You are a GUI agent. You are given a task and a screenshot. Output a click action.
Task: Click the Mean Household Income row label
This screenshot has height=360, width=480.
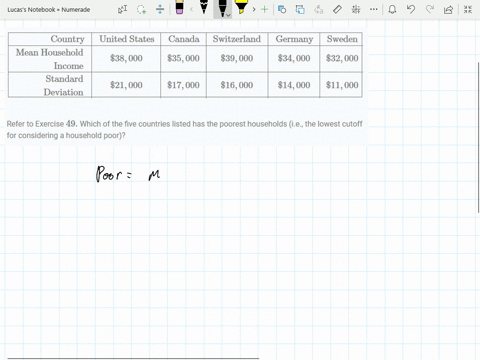[x=50, y=59]
